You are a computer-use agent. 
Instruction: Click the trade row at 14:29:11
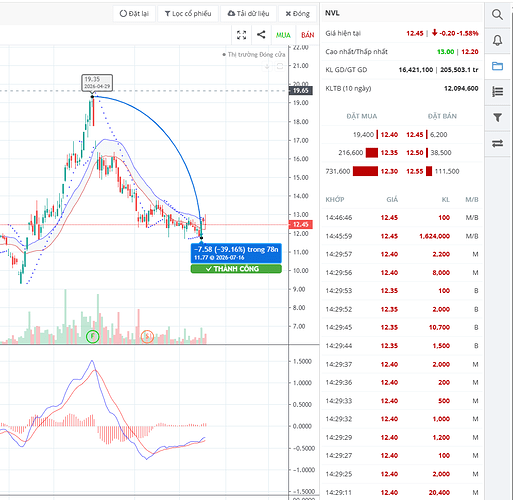pos(402,492)
